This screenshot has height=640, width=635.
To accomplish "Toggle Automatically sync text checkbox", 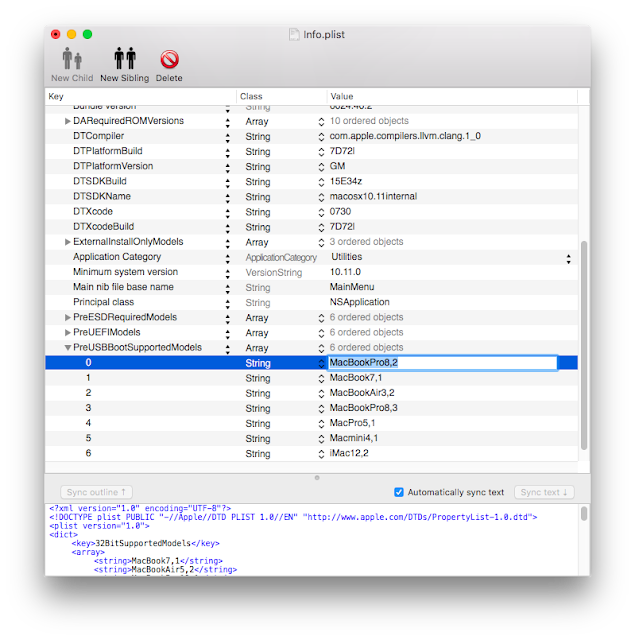I will (x=399, y=492).
